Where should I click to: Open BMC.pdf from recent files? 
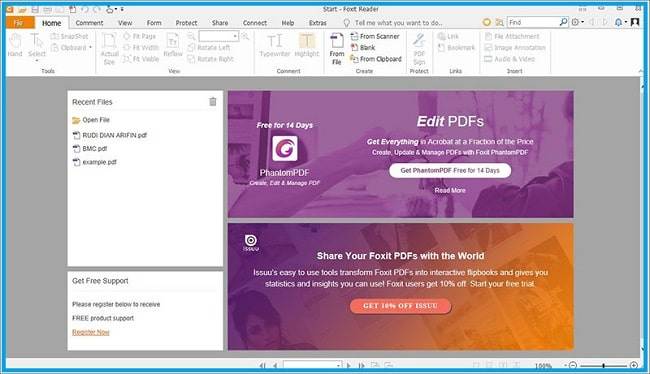[90, 148]
